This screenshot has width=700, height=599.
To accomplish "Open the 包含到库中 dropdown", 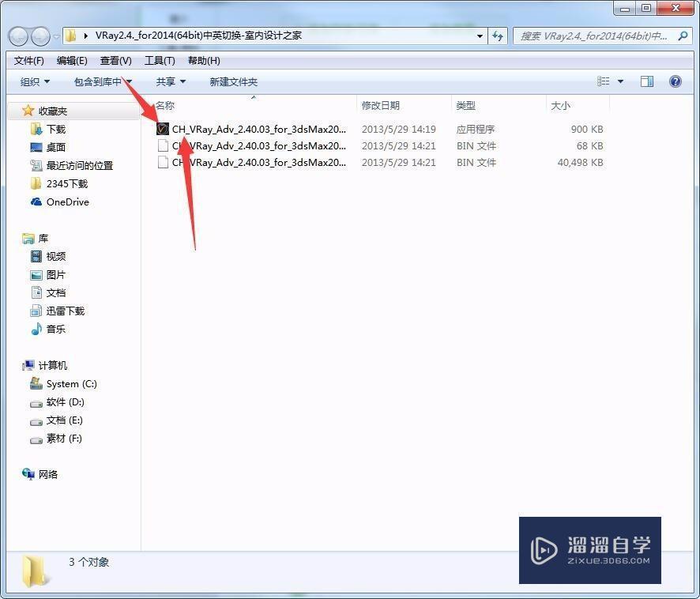I will click(103, 81).
